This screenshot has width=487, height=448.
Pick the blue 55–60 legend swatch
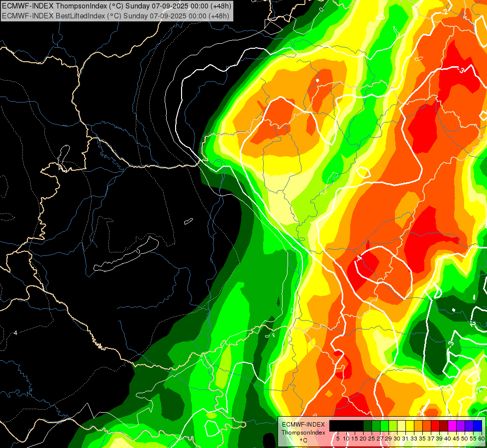coord(478,426)
